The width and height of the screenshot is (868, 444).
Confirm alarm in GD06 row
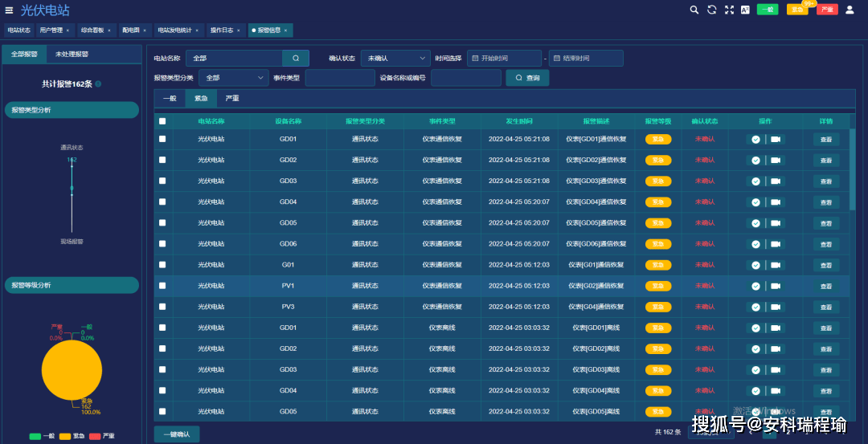point(755,244)
